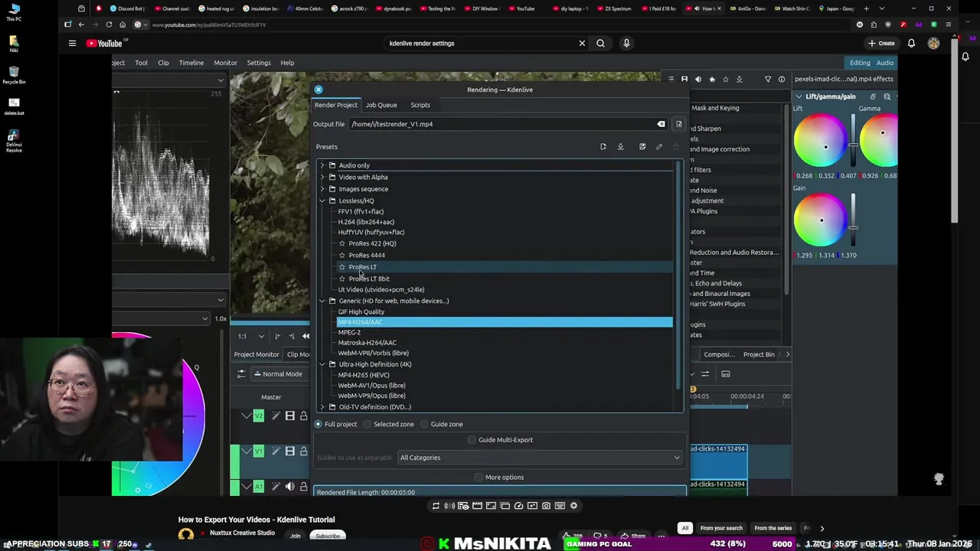Favorite the ProRes 4444 star
This screenshot has height=551, width=980.
[342, 255]
